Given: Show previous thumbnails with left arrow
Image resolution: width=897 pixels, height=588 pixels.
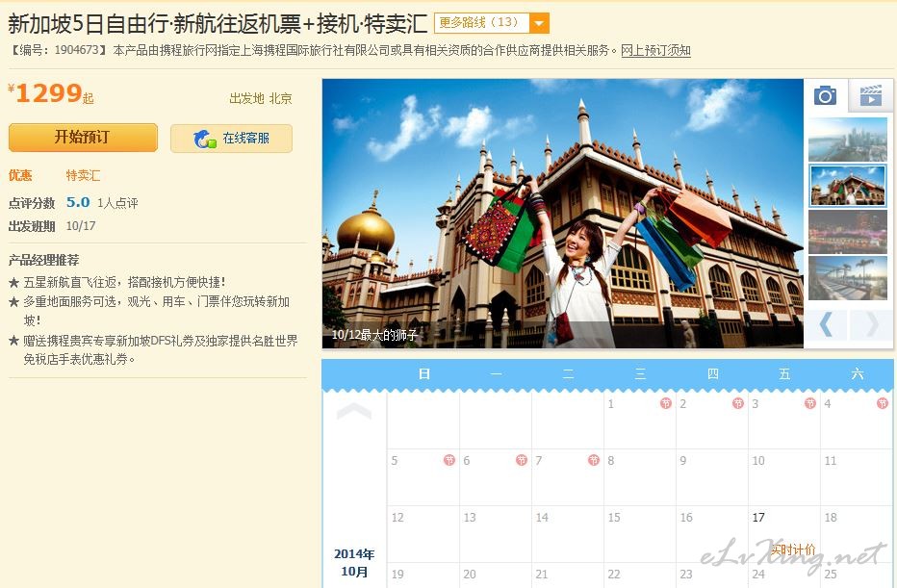Looking at the screenshot, I should (x=826, y=325).
